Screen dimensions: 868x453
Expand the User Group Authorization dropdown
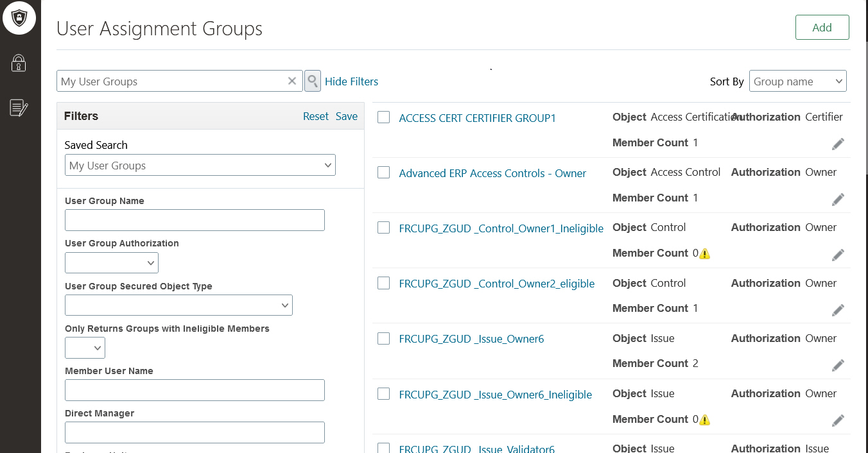click(x=112, y=263)
